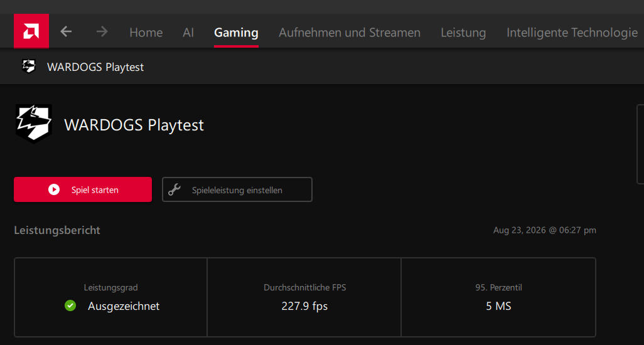Open the Intelligente Technologie tab
The image size is (644, 345).
(572, 33)
